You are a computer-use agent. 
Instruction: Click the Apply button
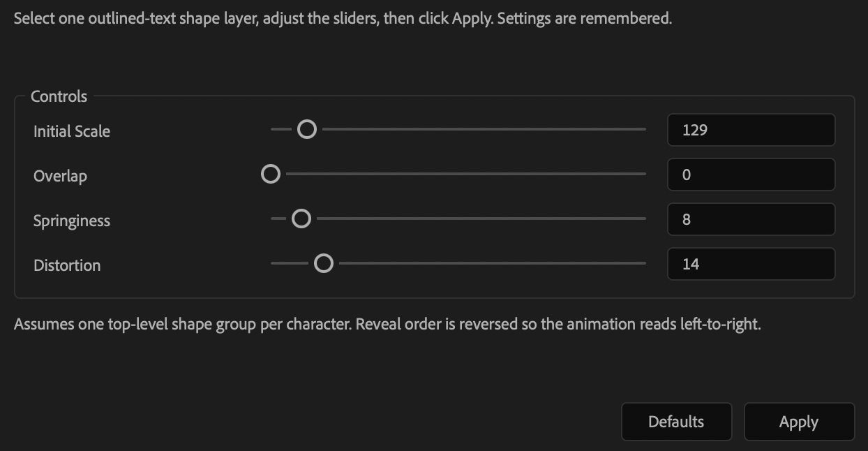[799, 422]
